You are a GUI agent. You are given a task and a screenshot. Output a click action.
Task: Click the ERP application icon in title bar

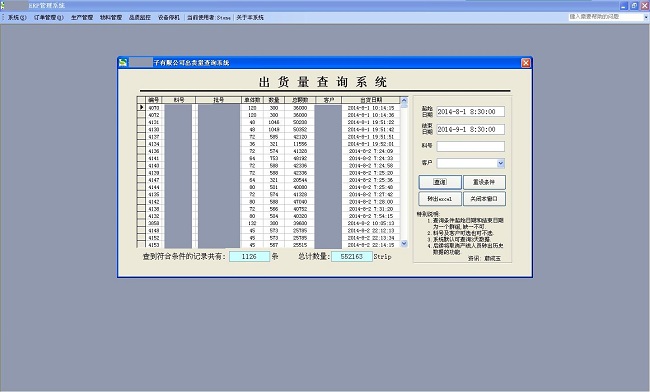(x=2, y=5)
